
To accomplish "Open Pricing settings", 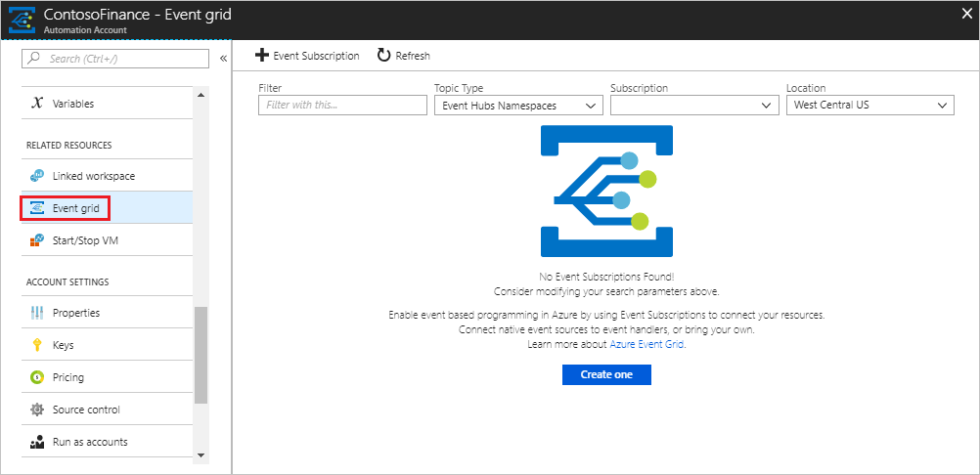I will (x=107, y=377).
